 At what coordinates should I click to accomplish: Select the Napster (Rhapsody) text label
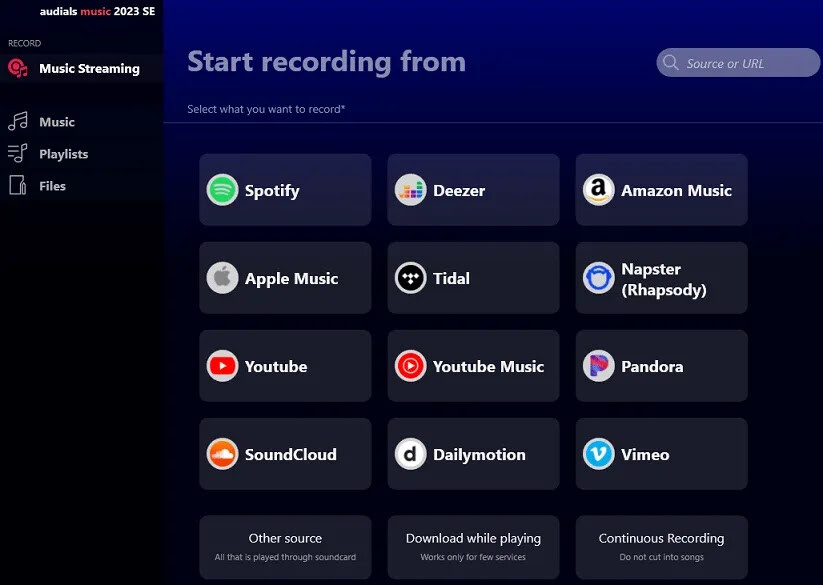coord(663,279)
